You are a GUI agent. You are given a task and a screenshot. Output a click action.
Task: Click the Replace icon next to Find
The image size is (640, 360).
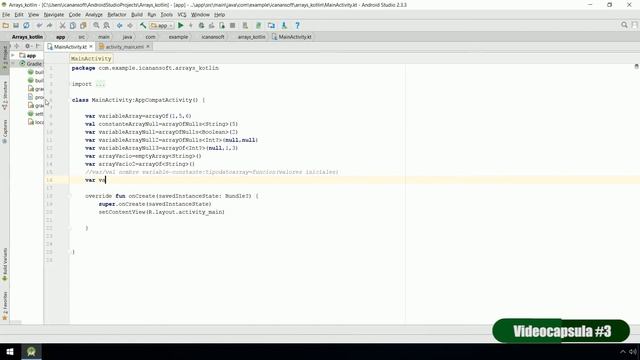click(x=107, y=25)
